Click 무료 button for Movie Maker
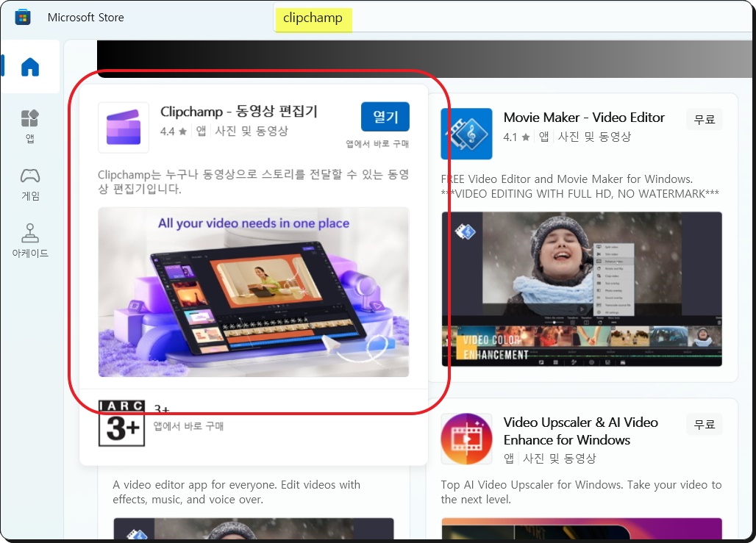 [x=705, y=119]
